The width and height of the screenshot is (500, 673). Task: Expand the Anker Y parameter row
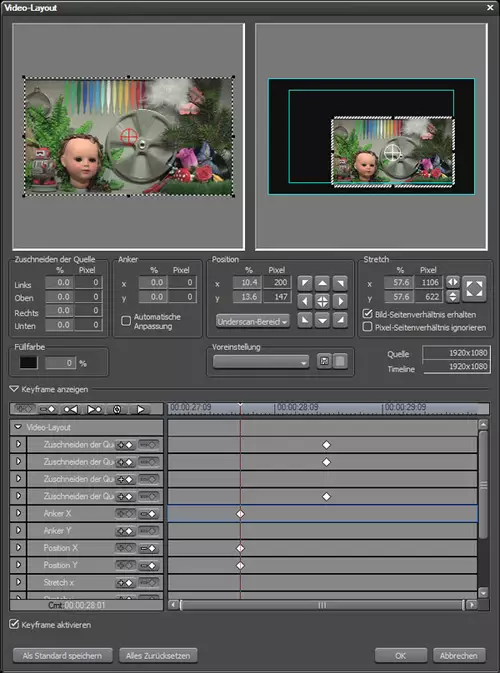18,531
